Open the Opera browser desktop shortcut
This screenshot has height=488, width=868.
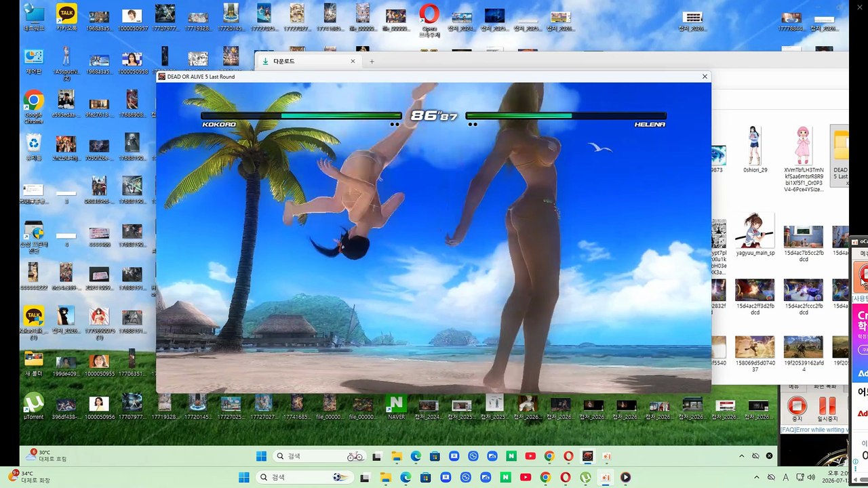pos(429,19)
